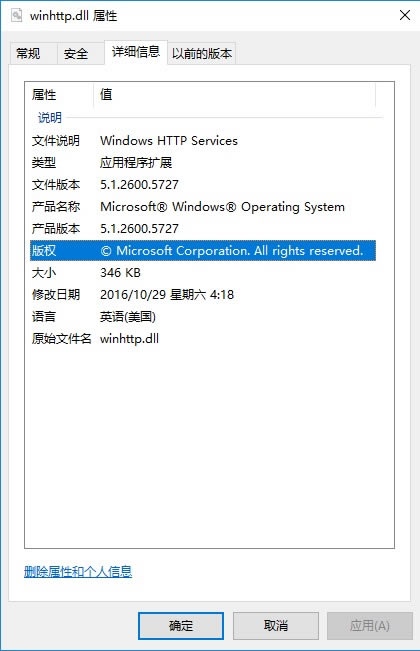Select the 产品名称 Microsoft Windows row

pos(203,207)
